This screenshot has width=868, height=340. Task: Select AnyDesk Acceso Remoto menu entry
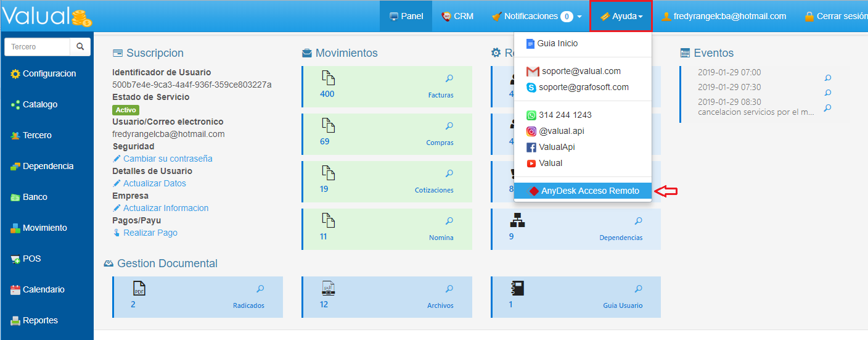583,191
